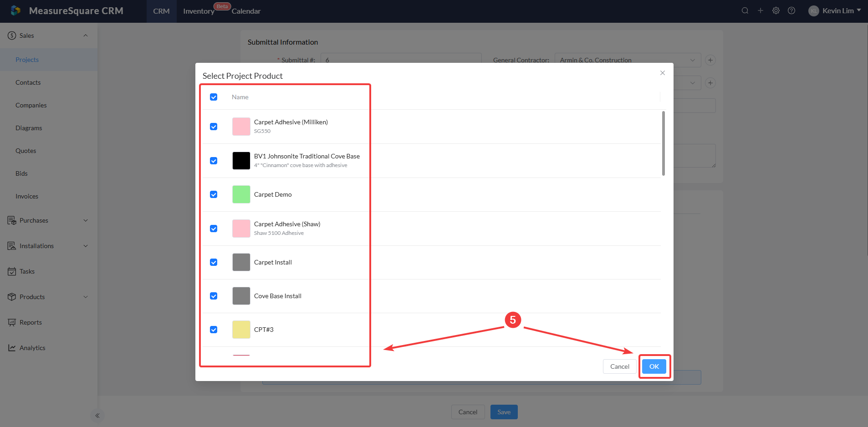Uncheck the Cove Base Install checkbox

point(214,296)
